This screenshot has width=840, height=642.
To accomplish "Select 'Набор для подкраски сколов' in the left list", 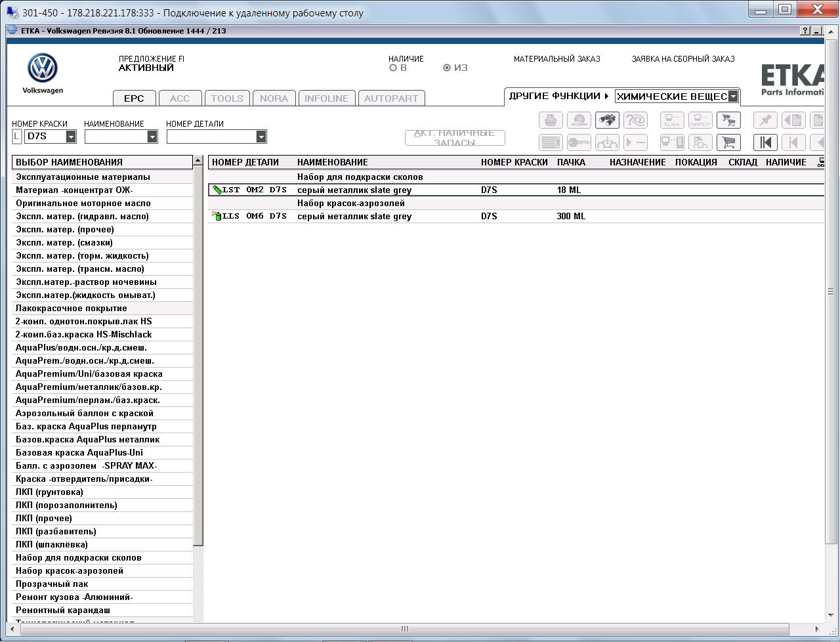I will pos(103,558).
